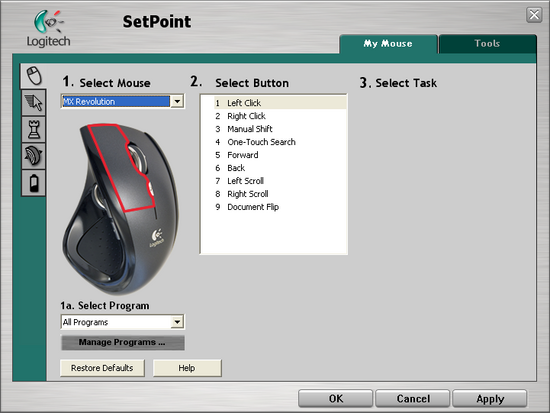
Task: Select Back in button list
Action: tap(280, 168)
